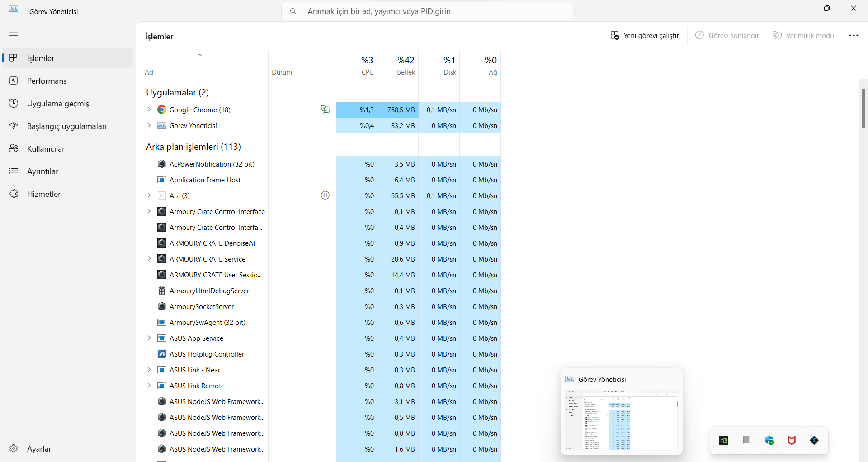Expand the ASUS Link Remote row
The image size is (868, 462).
[149, 386]
